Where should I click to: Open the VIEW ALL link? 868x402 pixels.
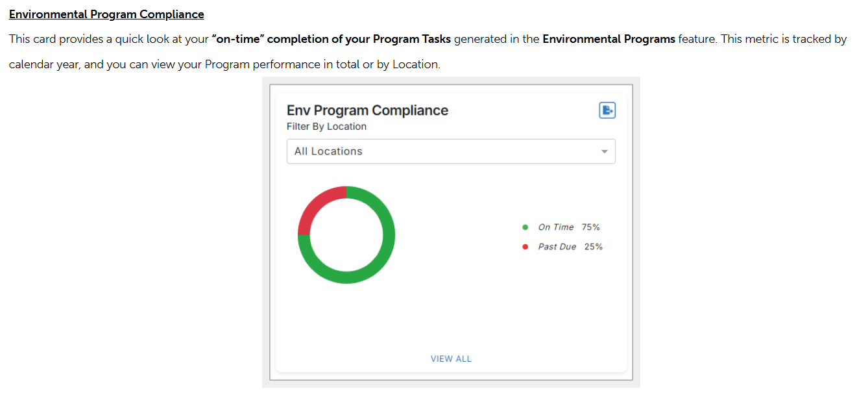pos(451,358)
